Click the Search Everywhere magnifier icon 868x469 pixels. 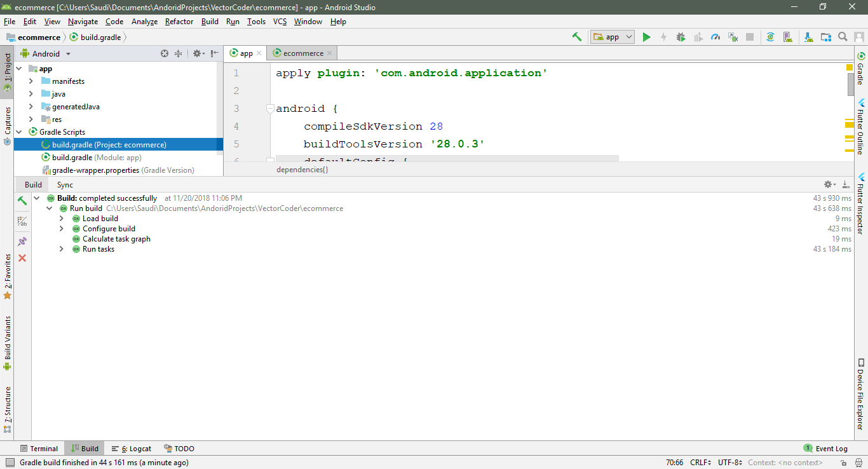[x=843, y=37]
